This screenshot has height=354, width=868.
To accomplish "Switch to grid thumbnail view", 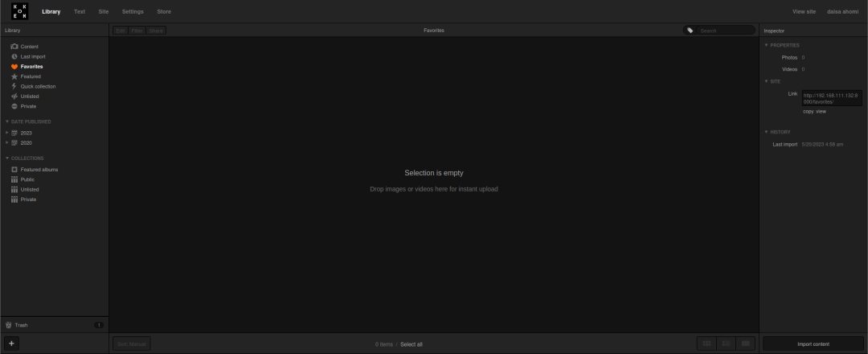I will click(x=706, y=344).
